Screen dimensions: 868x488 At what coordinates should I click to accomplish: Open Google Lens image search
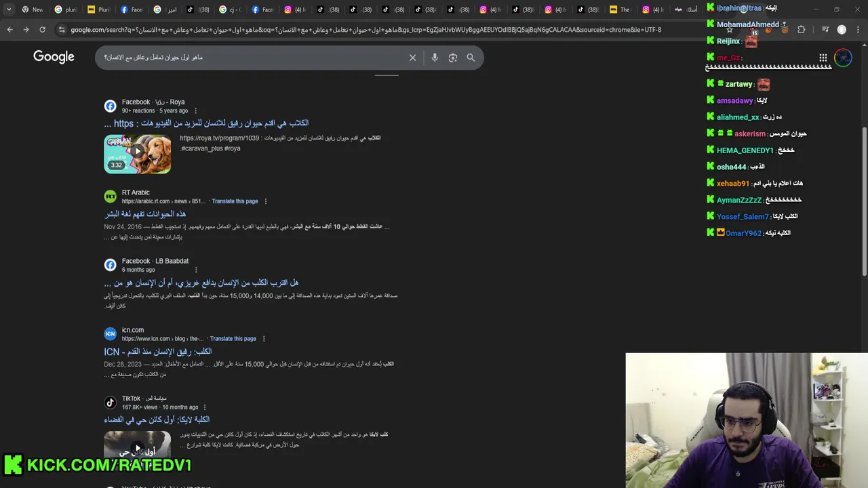point(453,58)
